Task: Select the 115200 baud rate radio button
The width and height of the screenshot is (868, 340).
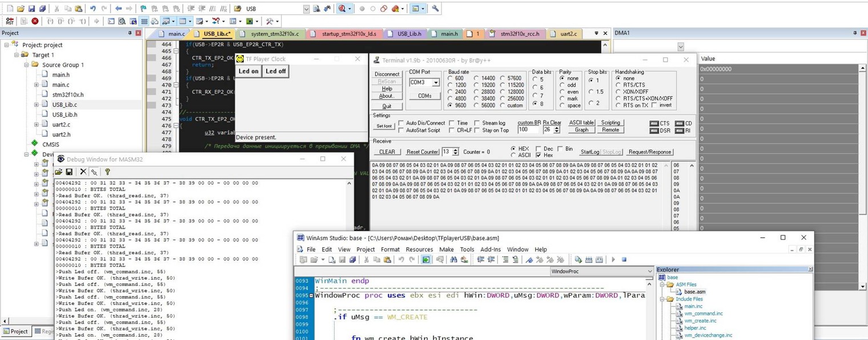Action: pyautogui.click(x=503, y=85)
